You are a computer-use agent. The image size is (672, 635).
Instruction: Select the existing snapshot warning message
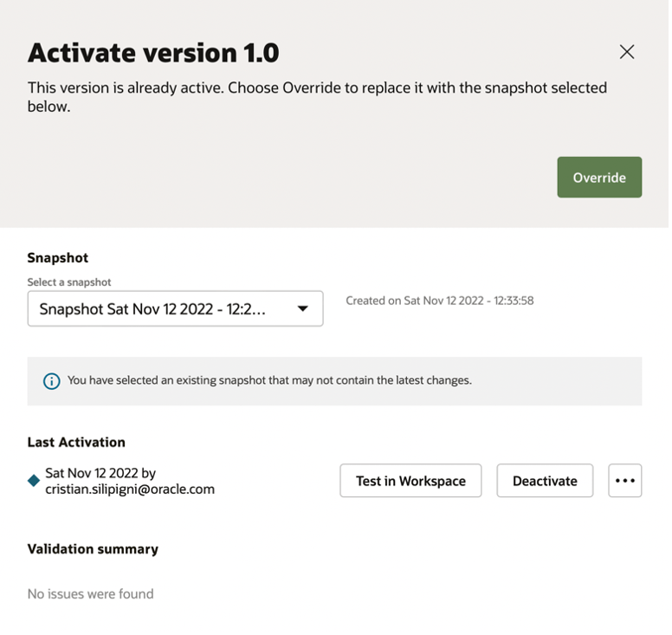click(269, 380)
